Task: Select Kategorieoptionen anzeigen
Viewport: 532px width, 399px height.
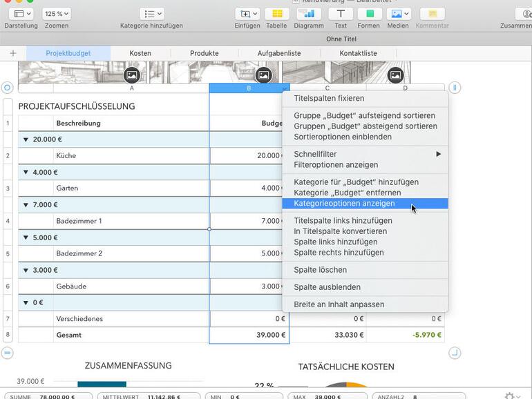Action: pyautogui.click(x=365, y=204)
